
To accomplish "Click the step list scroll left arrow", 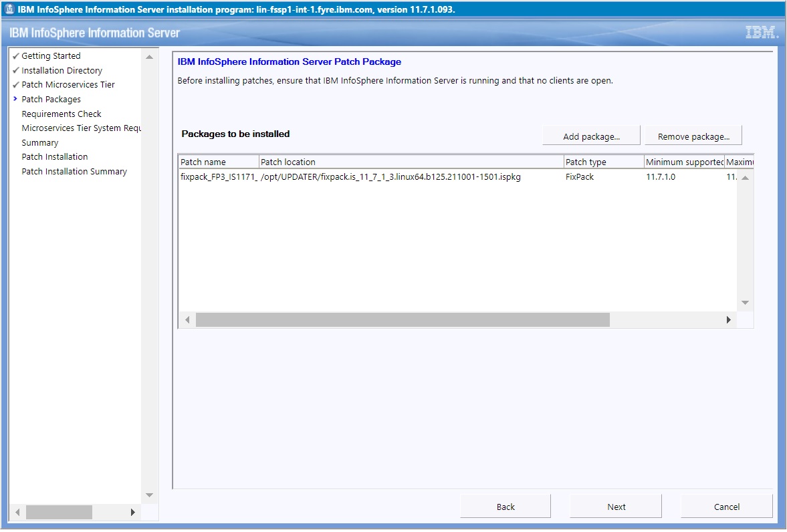I will click(17, 512).
